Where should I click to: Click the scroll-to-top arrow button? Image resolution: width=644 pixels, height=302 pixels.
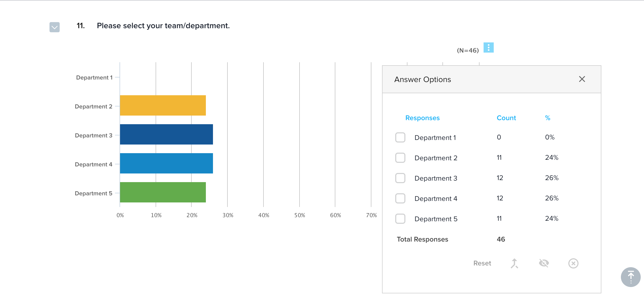(631, 277)
